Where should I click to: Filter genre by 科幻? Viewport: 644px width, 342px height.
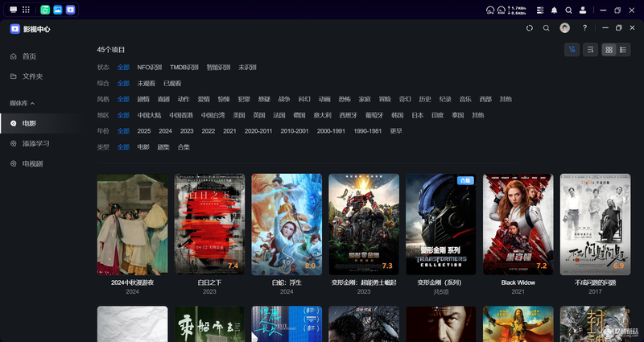(304, 99)
